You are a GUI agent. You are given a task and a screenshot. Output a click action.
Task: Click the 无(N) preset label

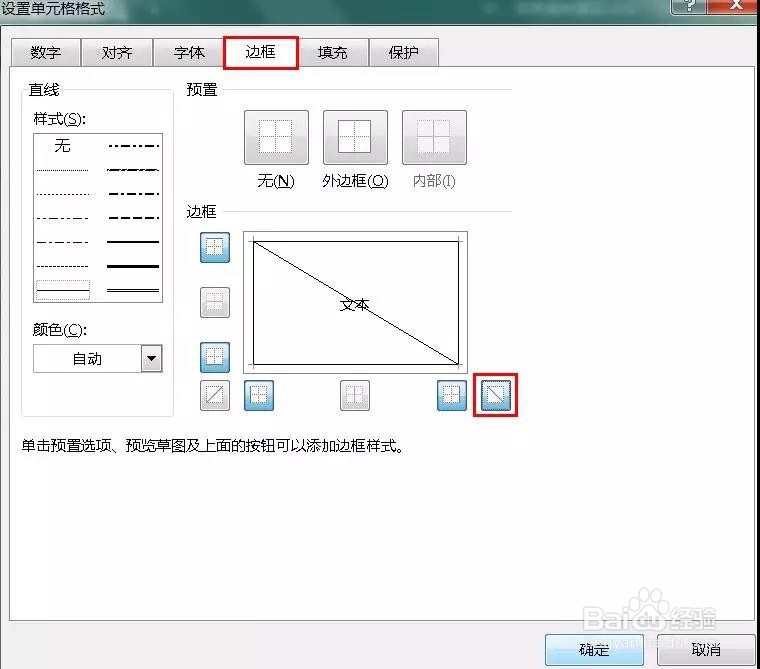[276, 181]
